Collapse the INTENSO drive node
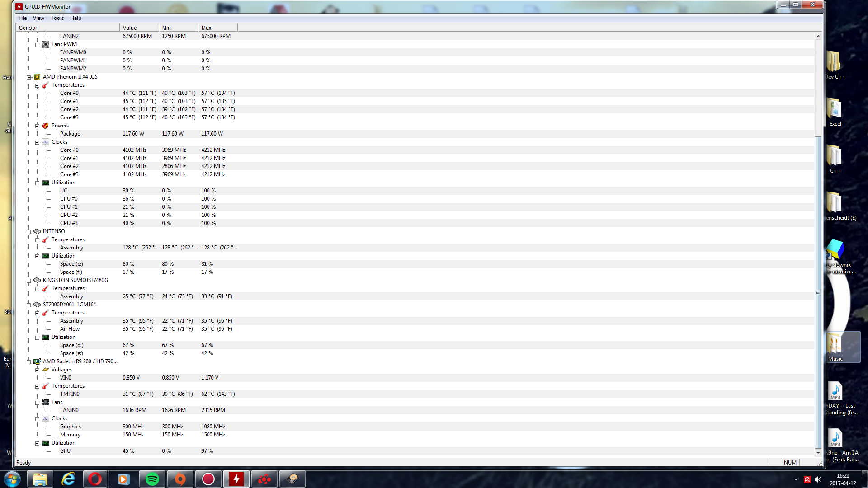The width and height of the screenshot is (868, 488). click(28, 232)
